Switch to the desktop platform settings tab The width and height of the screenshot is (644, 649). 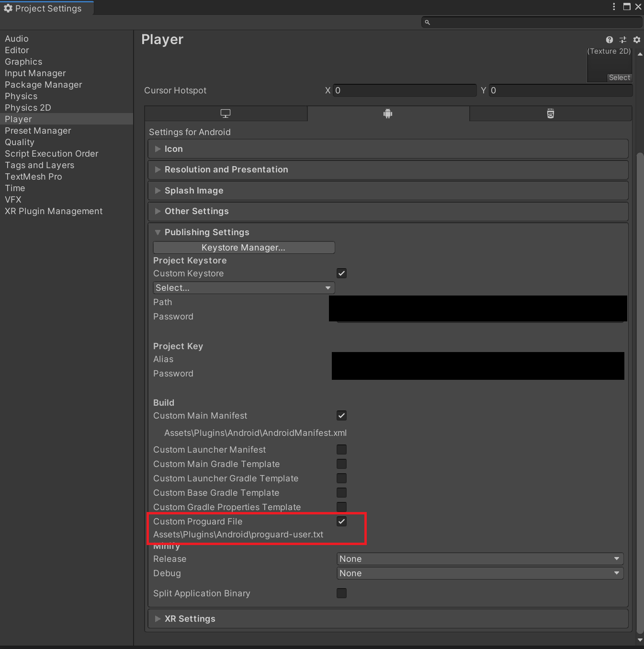pyautogui.click(x=225, y=114)
